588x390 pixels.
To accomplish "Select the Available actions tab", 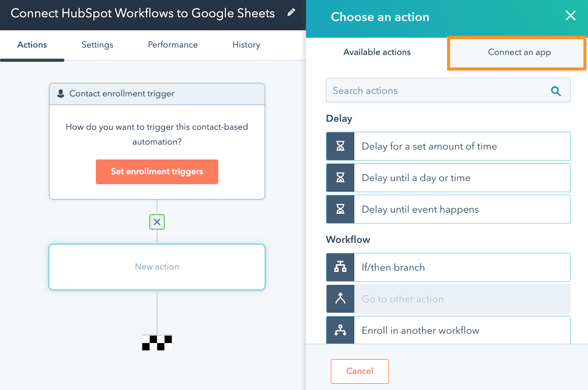I will 377,52.
